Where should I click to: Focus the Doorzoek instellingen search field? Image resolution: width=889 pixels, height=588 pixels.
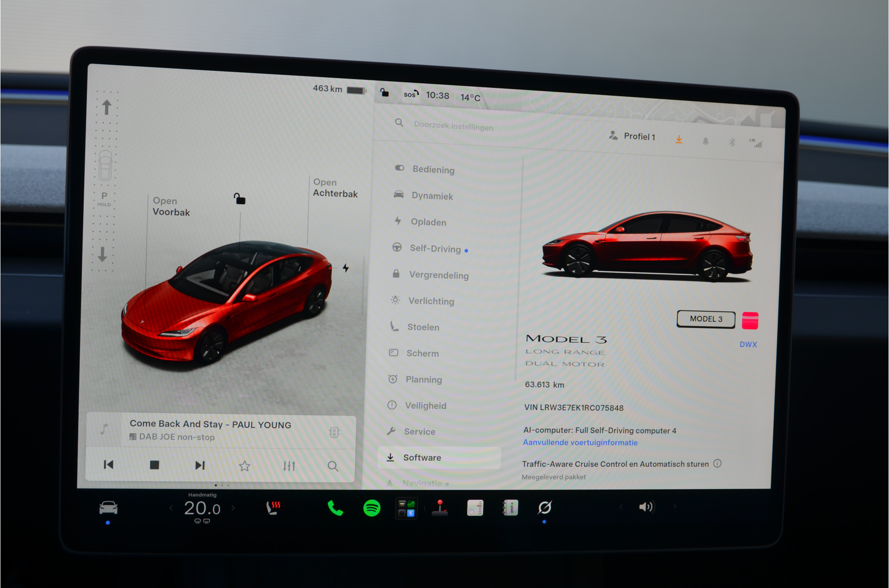coord(453,126)
